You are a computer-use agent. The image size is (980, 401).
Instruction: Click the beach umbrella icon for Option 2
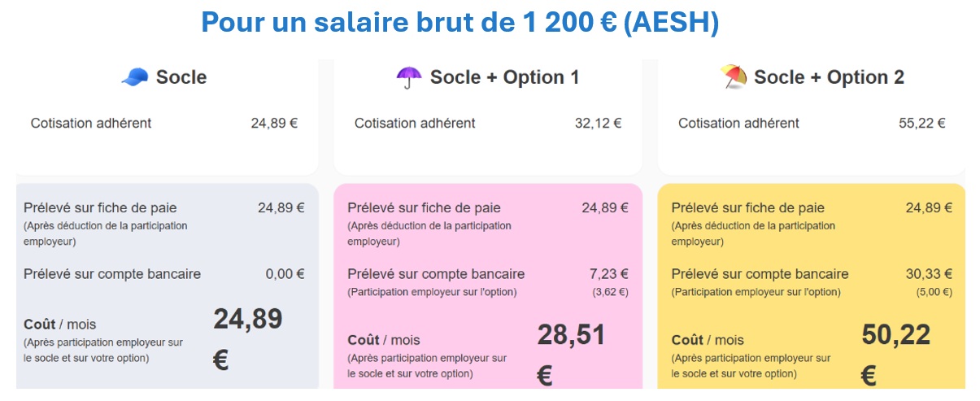[x=733, y=77]
